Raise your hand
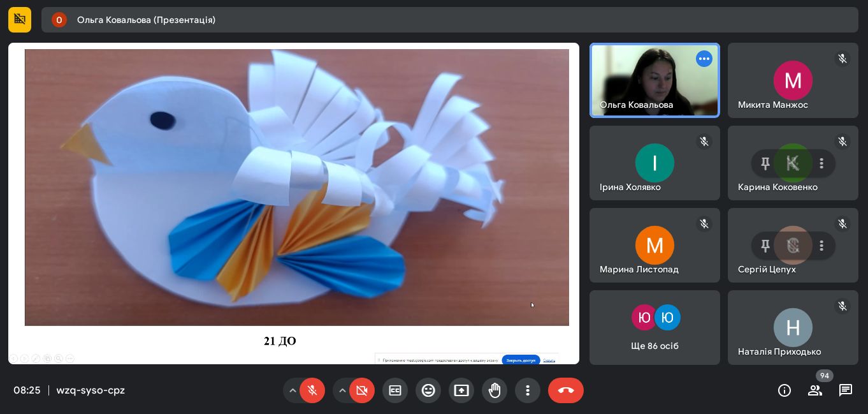The height and width of the screenshot is (414, 868). [x=495, y=390]
